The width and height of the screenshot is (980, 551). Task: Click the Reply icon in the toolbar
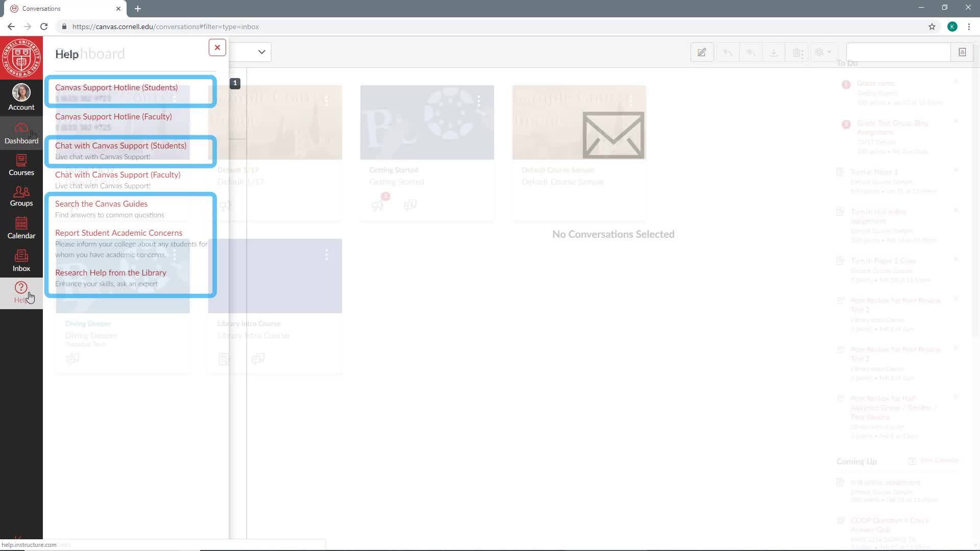(x=727, y=52)
